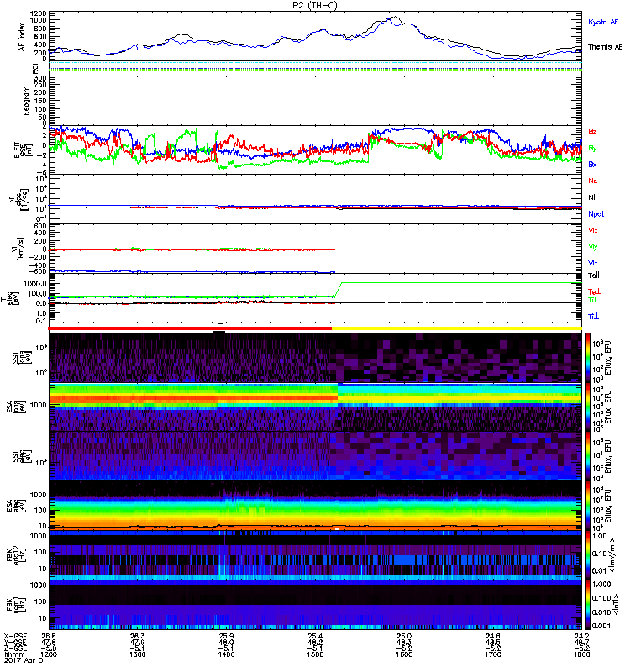
Task: Click the SST elec panel Eflux colorbar
Action: click(x=588, y=456)
